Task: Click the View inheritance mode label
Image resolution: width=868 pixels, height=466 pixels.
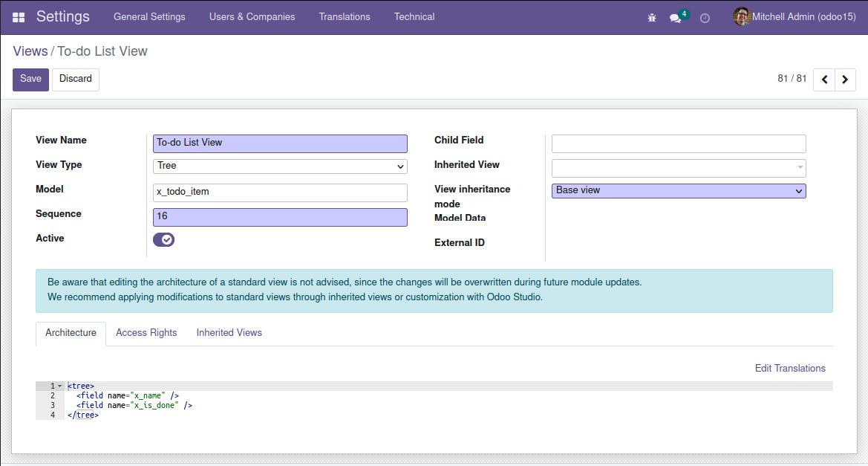Action: point(472,197)
